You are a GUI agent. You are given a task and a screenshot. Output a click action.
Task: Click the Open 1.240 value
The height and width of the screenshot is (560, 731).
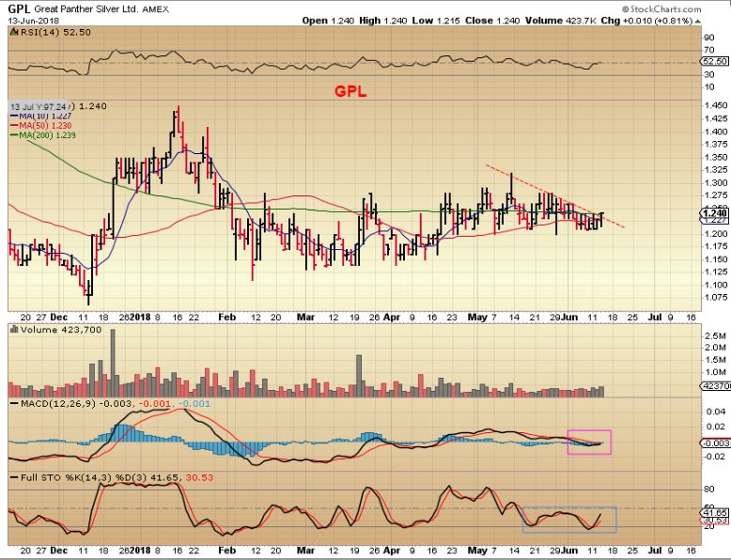point(328,21)
